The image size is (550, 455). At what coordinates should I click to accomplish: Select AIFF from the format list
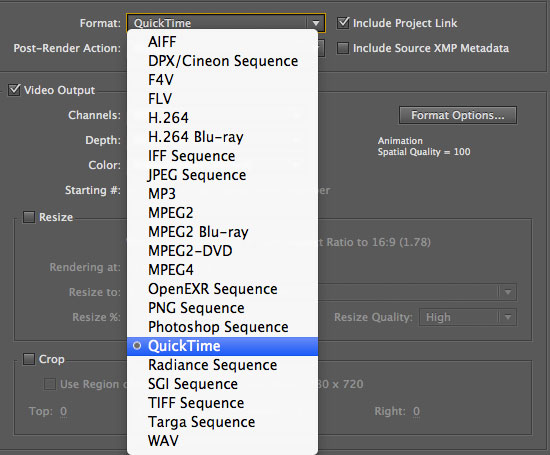(x=222, y=42)
